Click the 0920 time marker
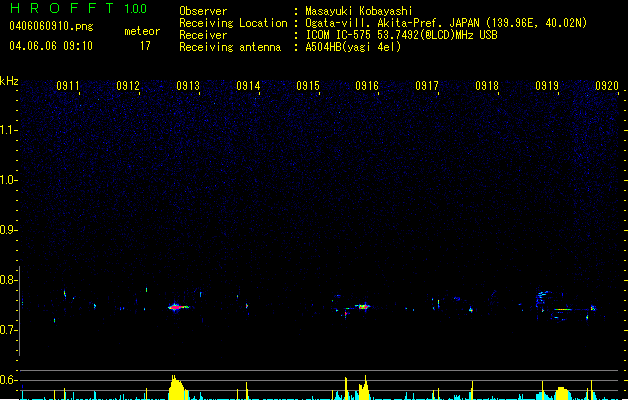Screen dimensions: 629x400 pos(607,86)
